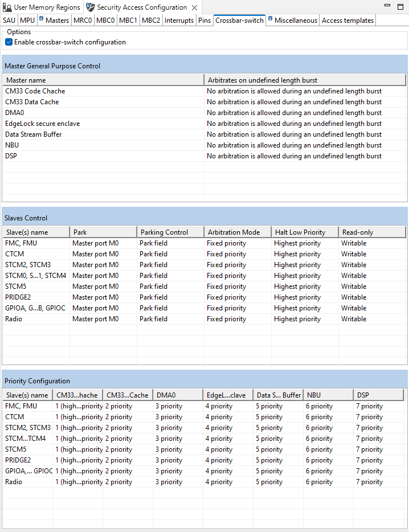Click the Parking Control column header
The image size is (409, 532).
170,232
